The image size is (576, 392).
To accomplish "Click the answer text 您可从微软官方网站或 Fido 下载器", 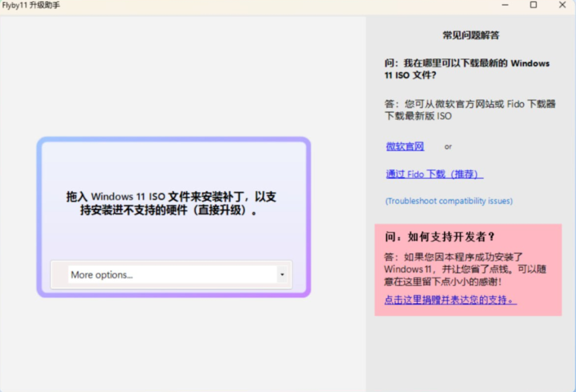I will coord(470,110).
